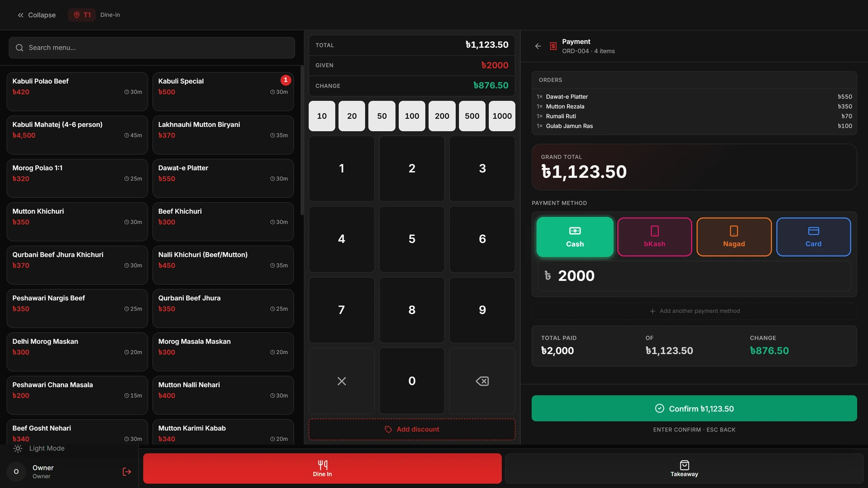Select Card payment method

(814, 237)
